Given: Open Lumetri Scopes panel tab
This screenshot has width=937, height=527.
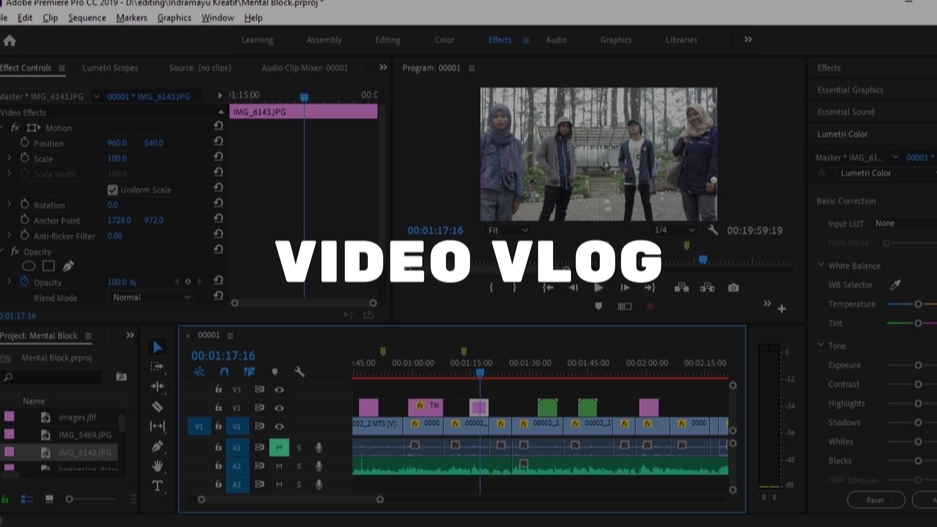Looking at the screenshot, I should tap(110, 68).
